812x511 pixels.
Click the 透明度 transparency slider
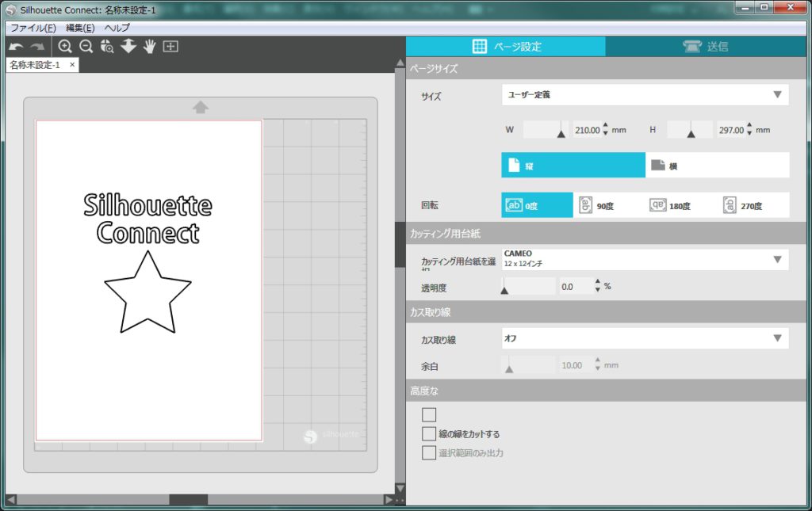529,287
